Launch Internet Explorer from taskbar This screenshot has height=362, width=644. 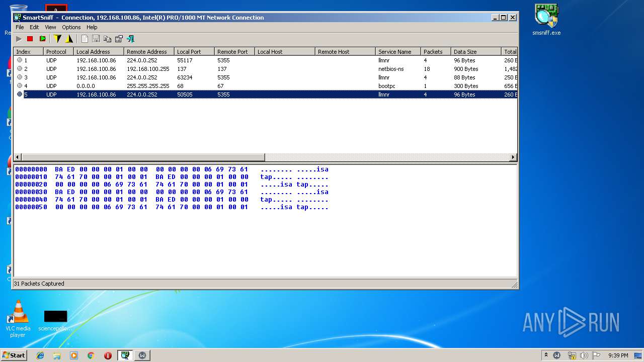[x=40, y=355]
